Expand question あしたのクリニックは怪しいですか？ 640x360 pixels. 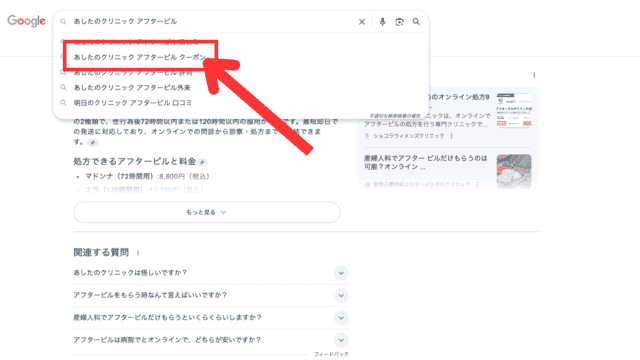click(x=210, y=273)
